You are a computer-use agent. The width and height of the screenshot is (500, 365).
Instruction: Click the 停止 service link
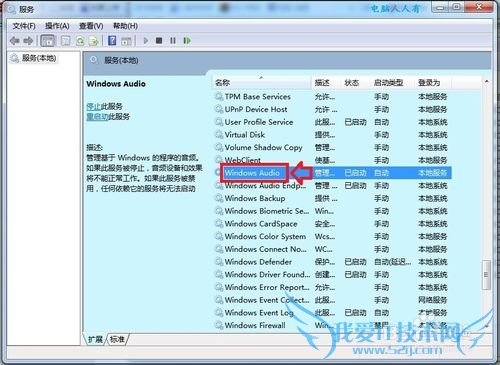tap(93, 106)
